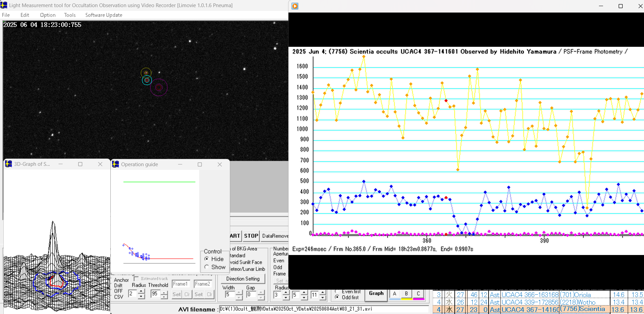
Task: Select the magenta aperture circle in video
Action: (x=159, y=87)
